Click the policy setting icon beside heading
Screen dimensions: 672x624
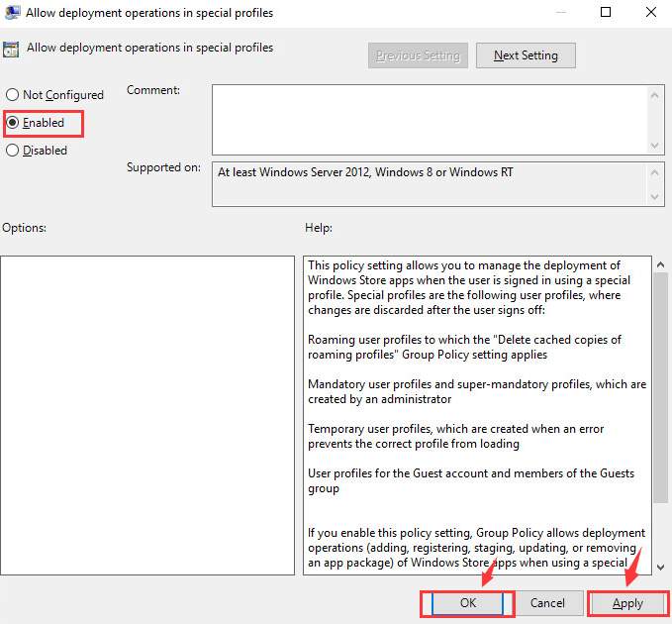(x=11, y=49)
